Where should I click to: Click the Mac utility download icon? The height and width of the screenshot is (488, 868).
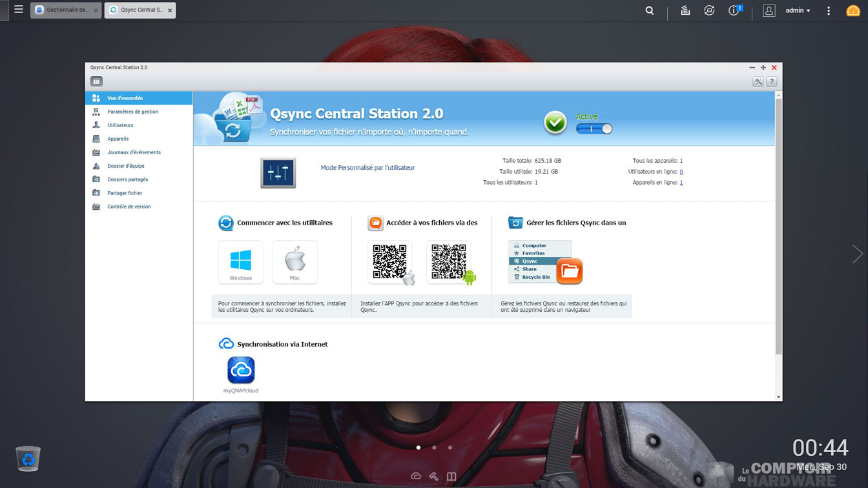click(294, 261)
